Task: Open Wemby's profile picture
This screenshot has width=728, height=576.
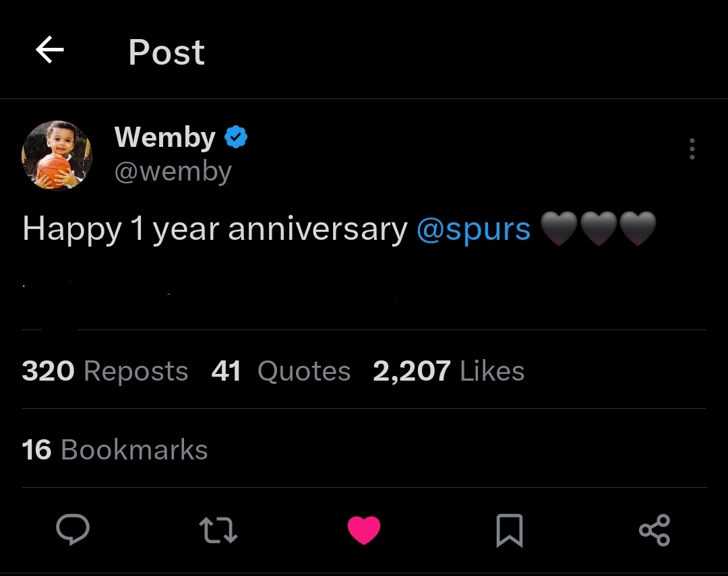Action: (57, 156)
